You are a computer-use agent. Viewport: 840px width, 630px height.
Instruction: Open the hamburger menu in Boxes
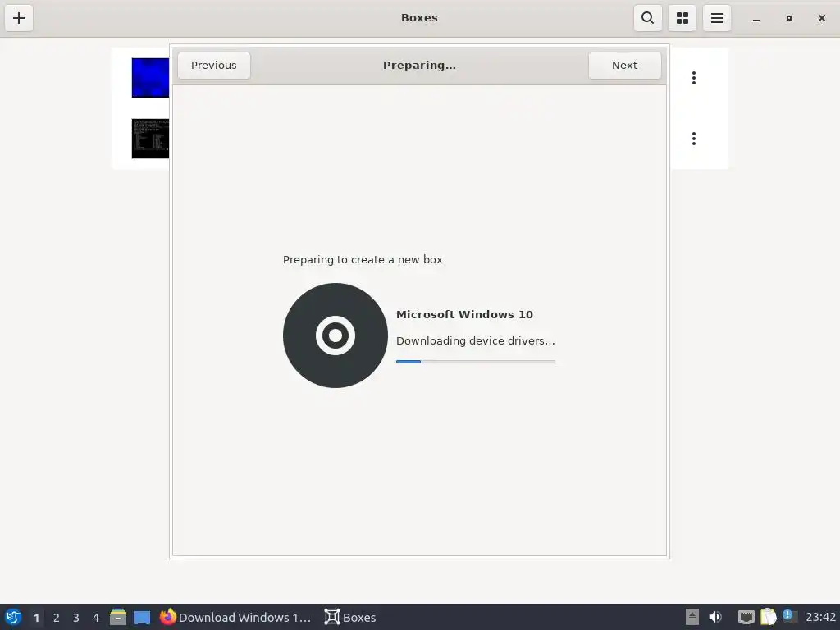pos(717,18)
